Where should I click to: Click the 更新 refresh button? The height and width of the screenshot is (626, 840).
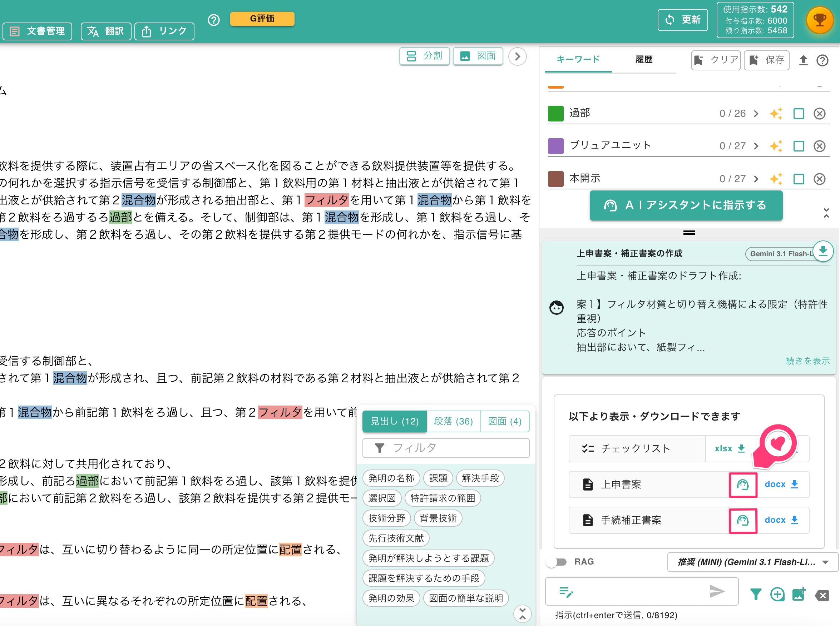point(683,20)
